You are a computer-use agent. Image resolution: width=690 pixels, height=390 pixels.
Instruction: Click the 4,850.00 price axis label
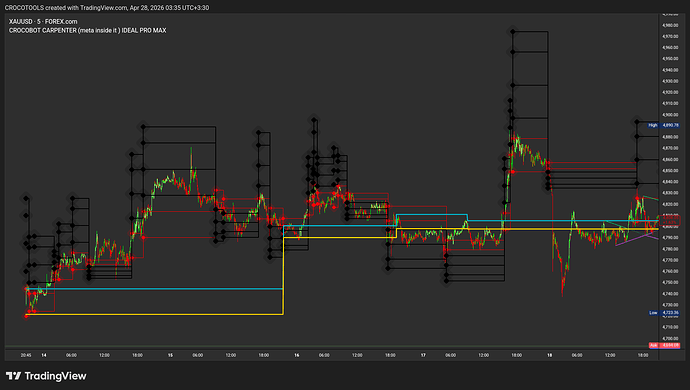(x=670, y=170)
